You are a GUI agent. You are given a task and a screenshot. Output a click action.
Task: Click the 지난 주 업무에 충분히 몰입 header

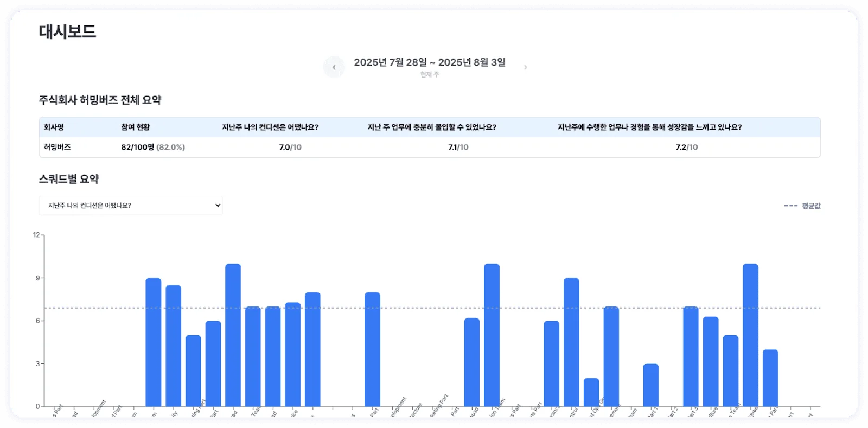coord(432,127)
